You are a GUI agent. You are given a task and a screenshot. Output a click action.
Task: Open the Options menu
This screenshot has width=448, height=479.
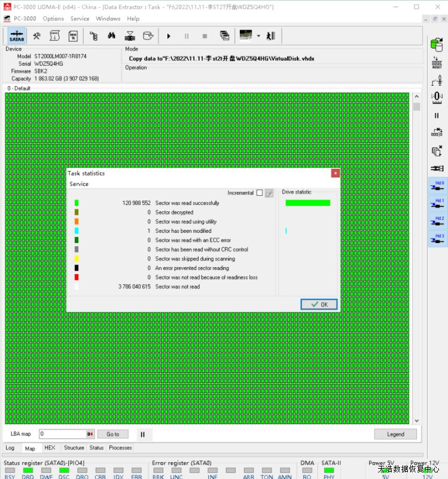(53, 19)
